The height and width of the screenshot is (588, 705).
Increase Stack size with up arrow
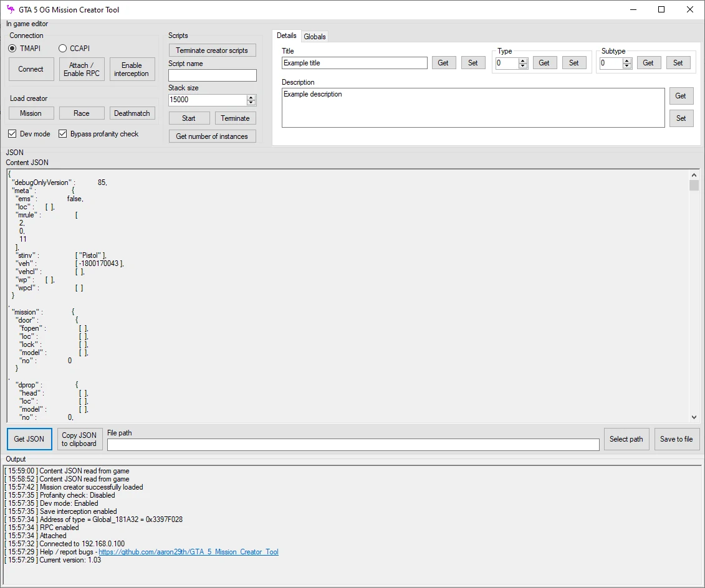pos(251,97)
